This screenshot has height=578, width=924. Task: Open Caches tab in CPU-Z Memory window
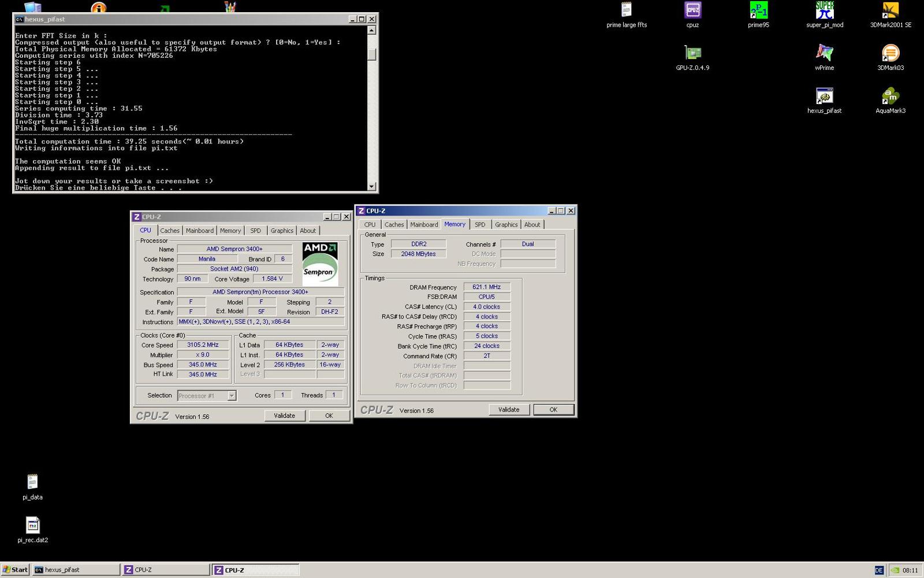tap(394, 225)
